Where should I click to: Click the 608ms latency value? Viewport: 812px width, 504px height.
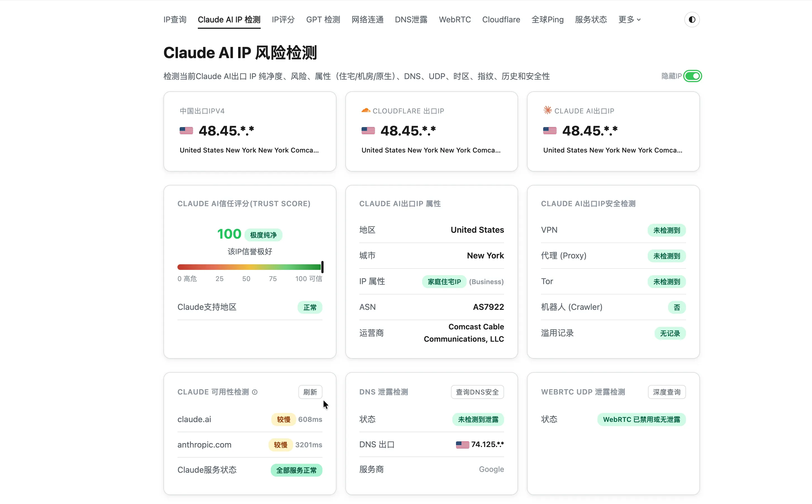pos(310,419)
